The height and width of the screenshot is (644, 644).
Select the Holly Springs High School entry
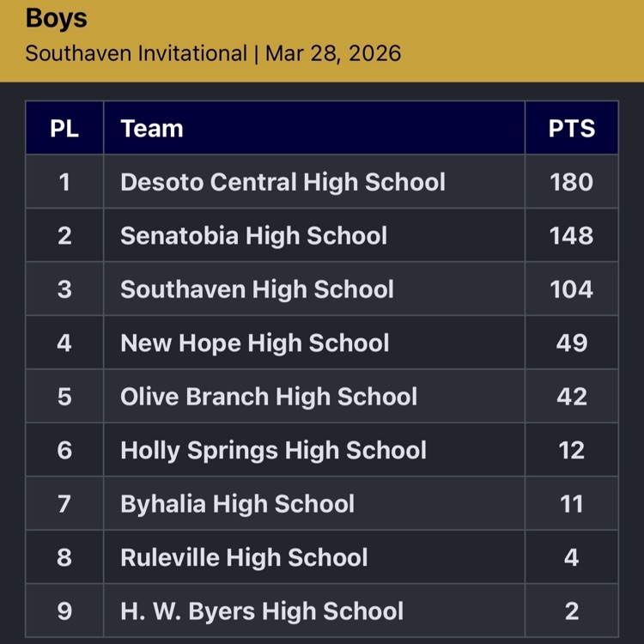click(x=273, y=450)
